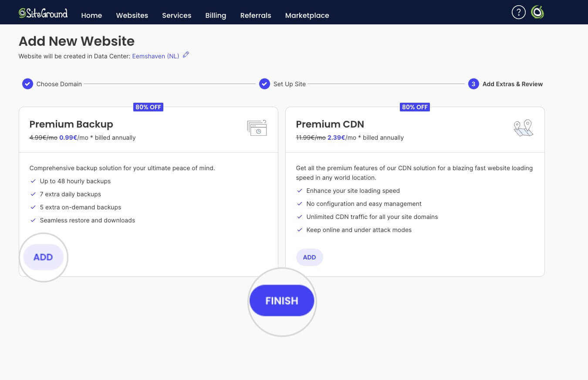Click the Choose Domain step checkmark
Viewport: 588px width, 380px height.
[x=27, y=84]
